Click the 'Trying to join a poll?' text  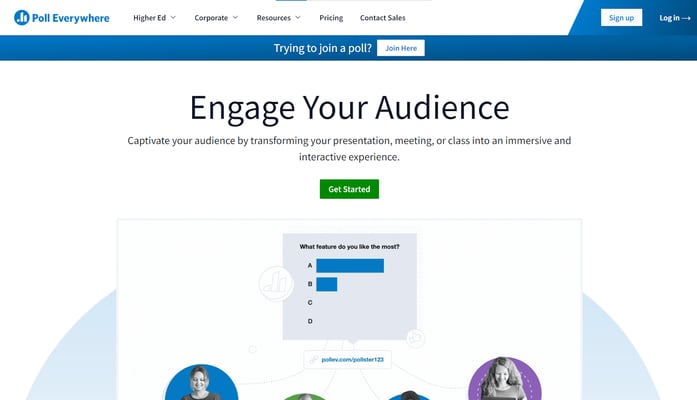pyautogui.click(x=323, y=48)
